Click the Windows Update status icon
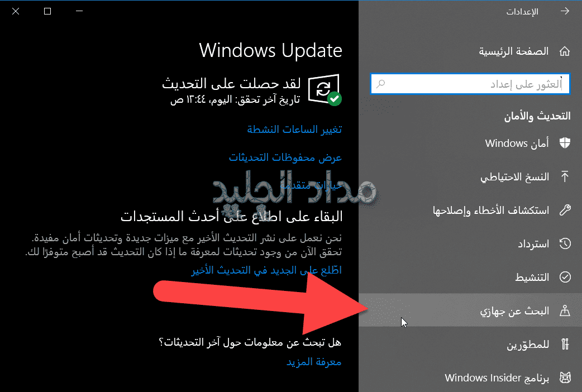Screen dimensions: 582x392 [325, 90]
